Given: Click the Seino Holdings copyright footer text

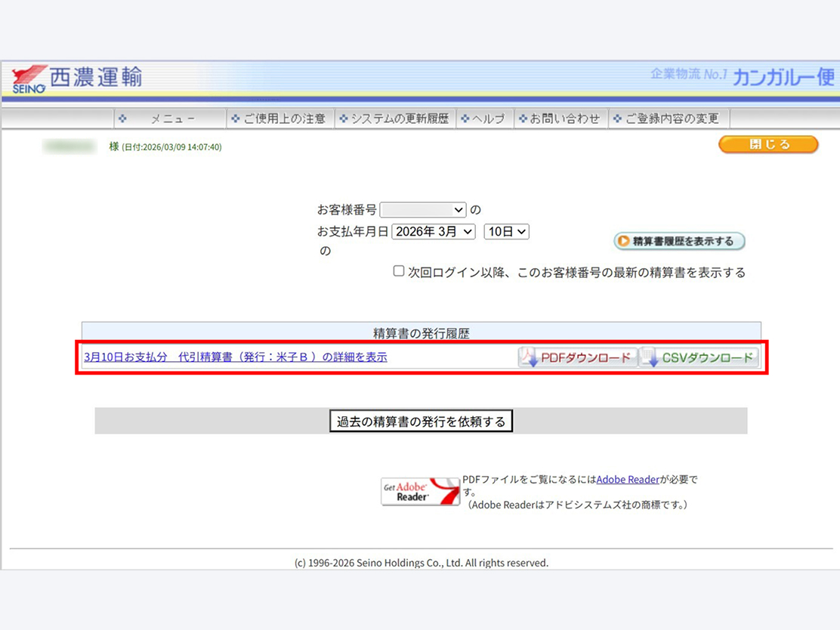Looking at the screenshot, I should 421,563.
